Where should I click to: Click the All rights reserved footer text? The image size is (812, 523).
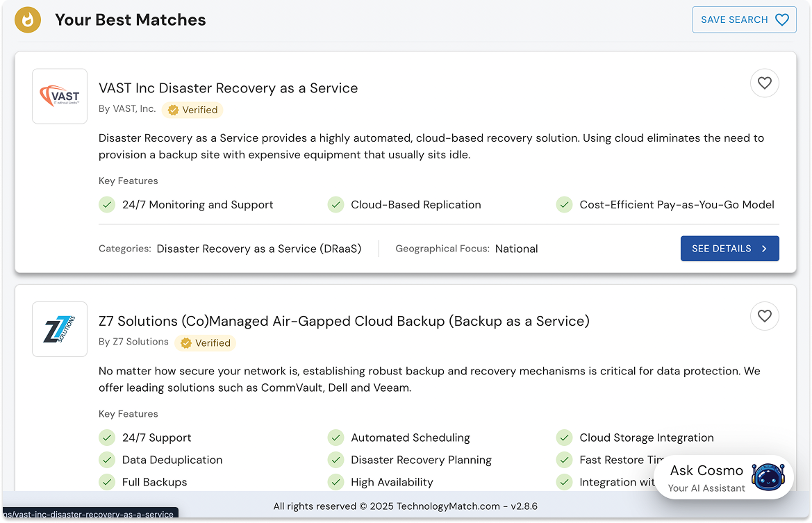[x=405, y=506]
